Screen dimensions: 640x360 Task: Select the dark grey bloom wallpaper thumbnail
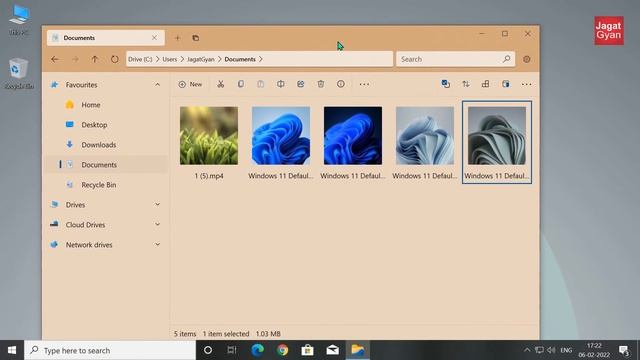coord(497,136)
